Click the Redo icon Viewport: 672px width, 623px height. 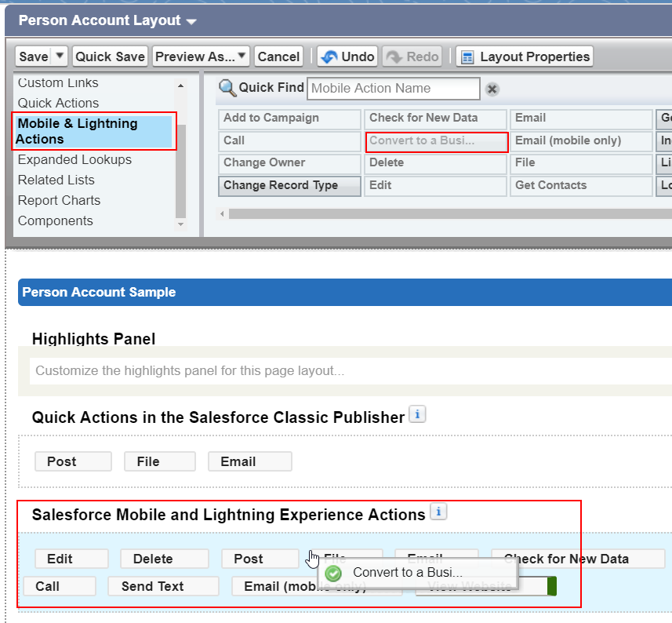394,56
